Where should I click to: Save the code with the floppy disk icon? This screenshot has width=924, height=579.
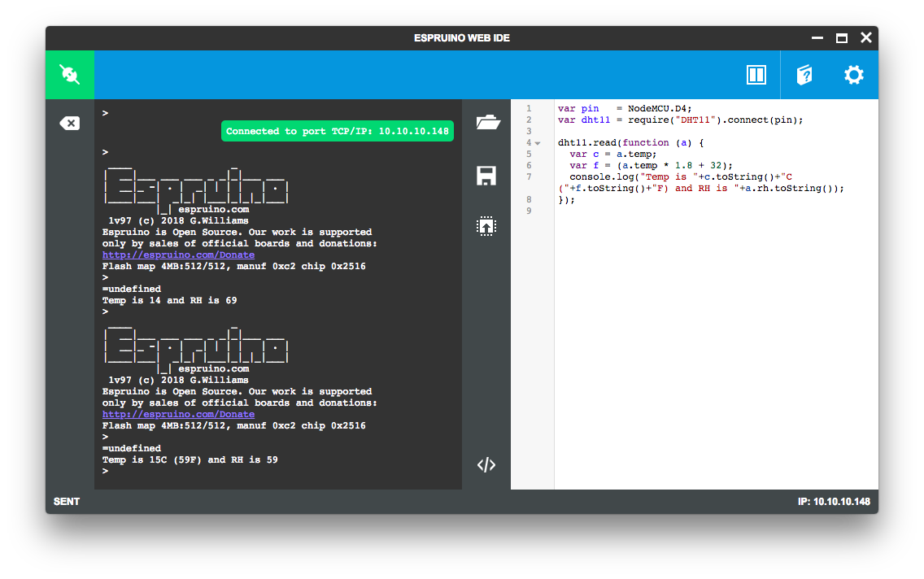point(486,176)
